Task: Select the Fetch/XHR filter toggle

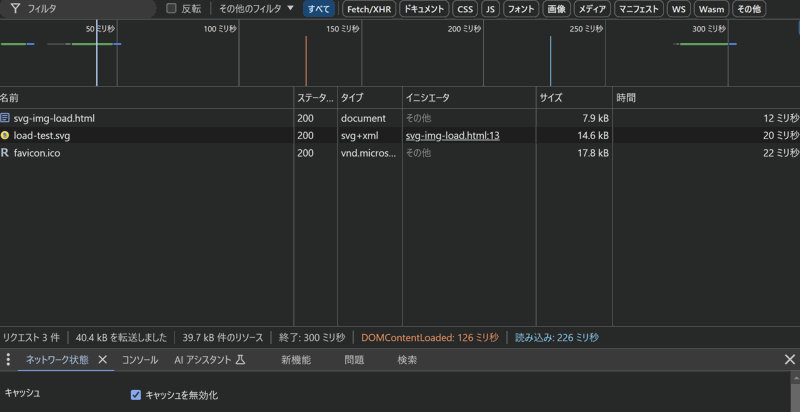Action: click(368, 8)
